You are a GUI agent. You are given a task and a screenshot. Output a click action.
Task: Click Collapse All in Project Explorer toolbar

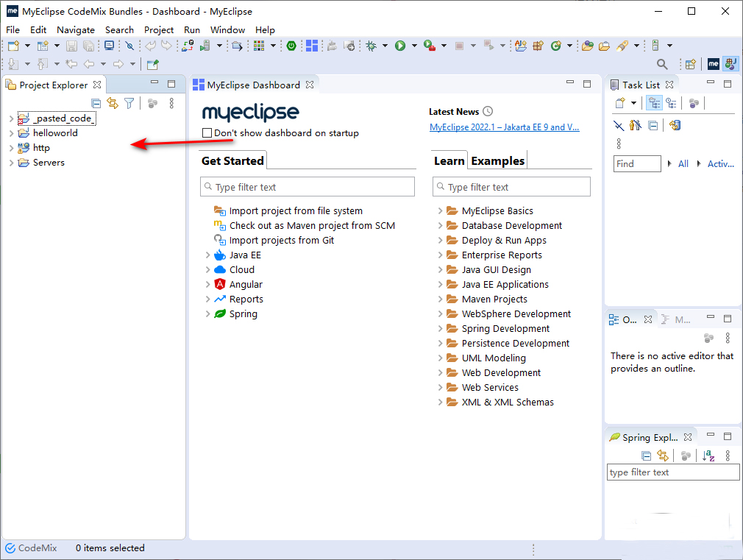(96, 104)
